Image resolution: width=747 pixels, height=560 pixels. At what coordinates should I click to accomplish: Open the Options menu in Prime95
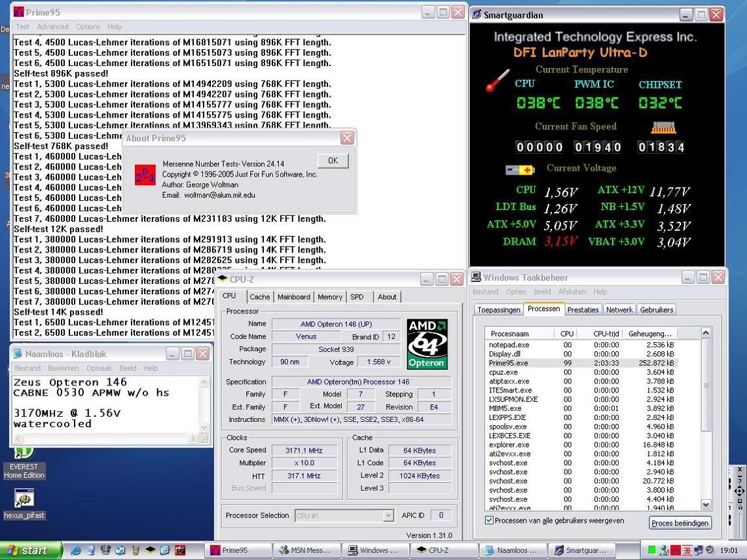coord(88,27)
